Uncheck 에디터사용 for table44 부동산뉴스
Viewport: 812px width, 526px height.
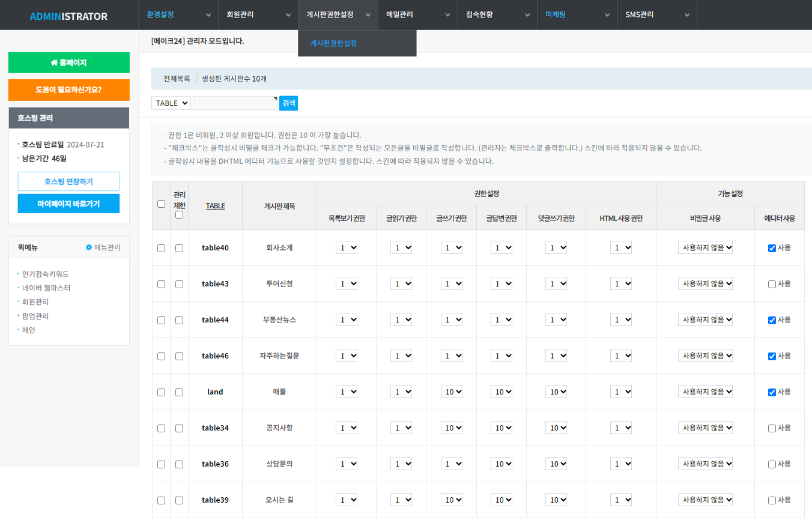[x=772, y=320]
